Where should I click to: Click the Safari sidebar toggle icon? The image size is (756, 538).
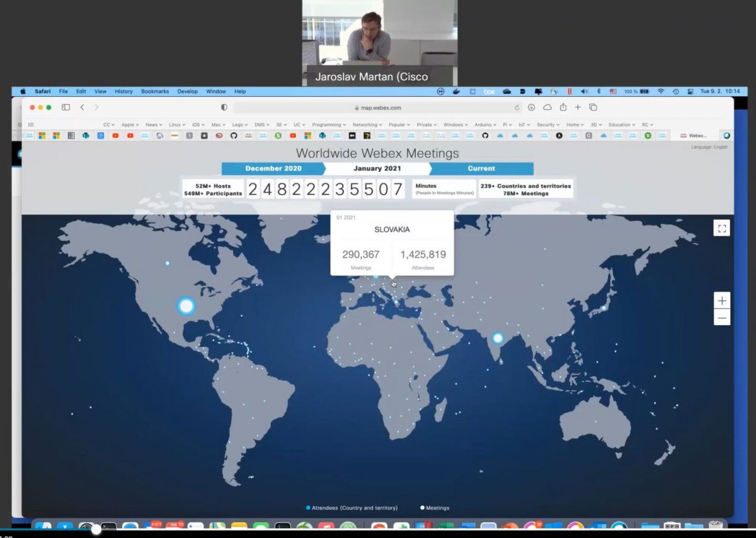66,107
